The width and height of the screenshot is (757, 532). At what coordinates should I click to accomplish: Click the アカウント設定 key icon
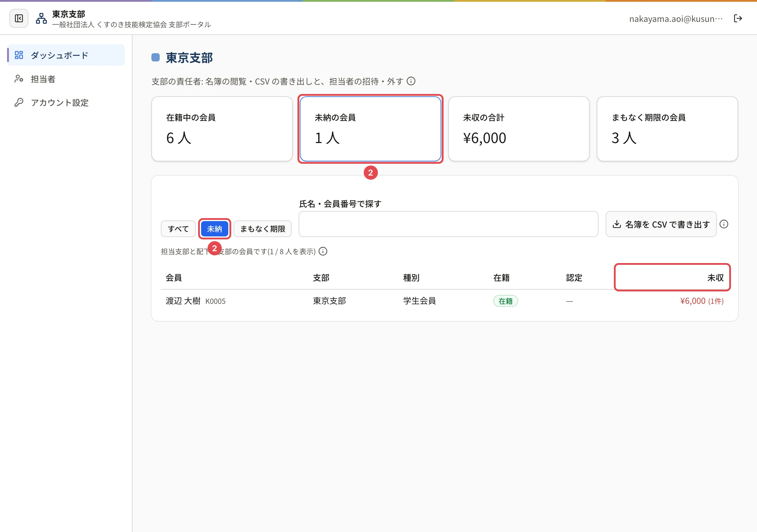pos(19,103)
